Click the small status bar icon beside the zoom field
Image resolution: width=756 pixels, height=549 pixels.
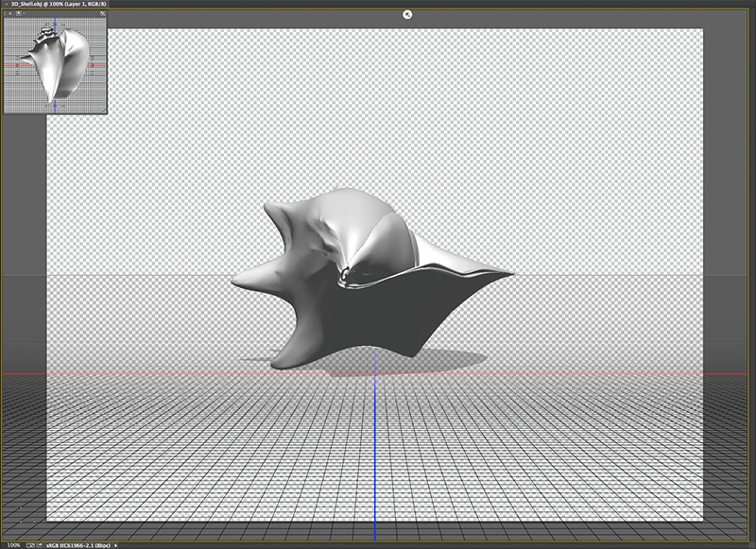(32, 544)
